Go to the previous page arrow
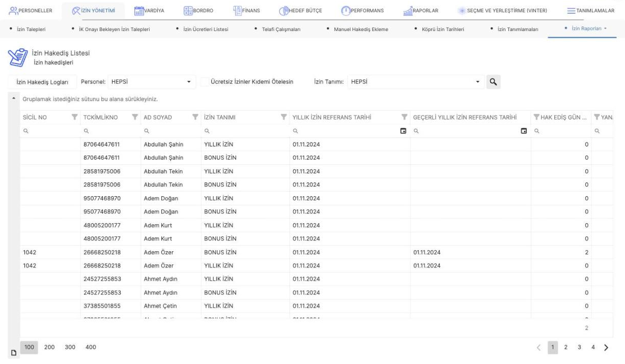 (x=539, y=347)
